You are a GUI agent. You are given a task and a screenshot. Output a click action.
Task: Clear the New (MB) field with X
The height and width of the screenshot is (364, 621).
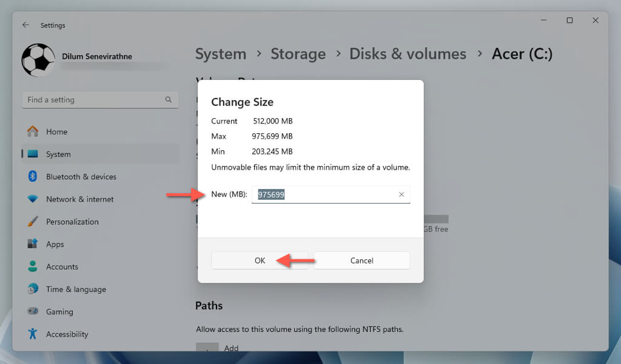401,194
